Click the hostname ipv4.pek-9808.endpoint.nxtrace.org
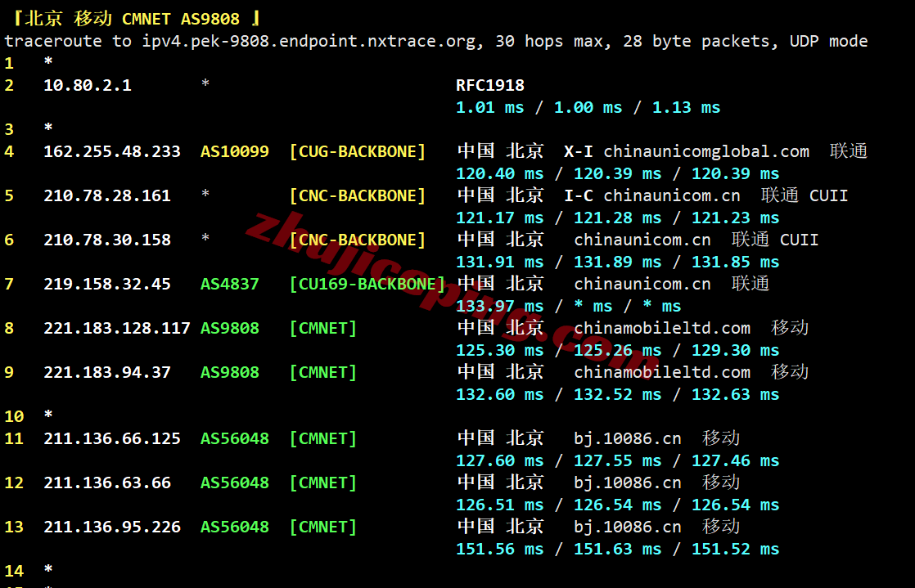 [x=309, y=42]
